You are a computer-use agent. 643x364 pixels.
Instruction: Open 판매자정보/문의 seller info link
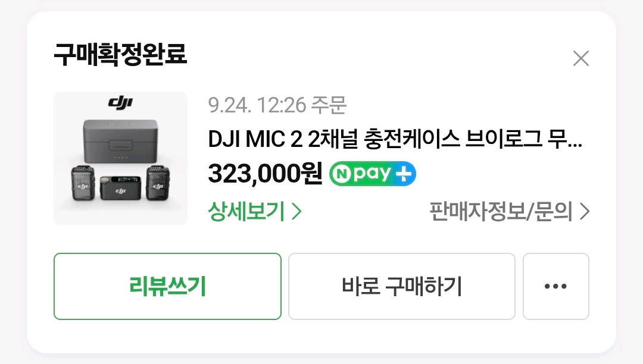pos(501,212)
